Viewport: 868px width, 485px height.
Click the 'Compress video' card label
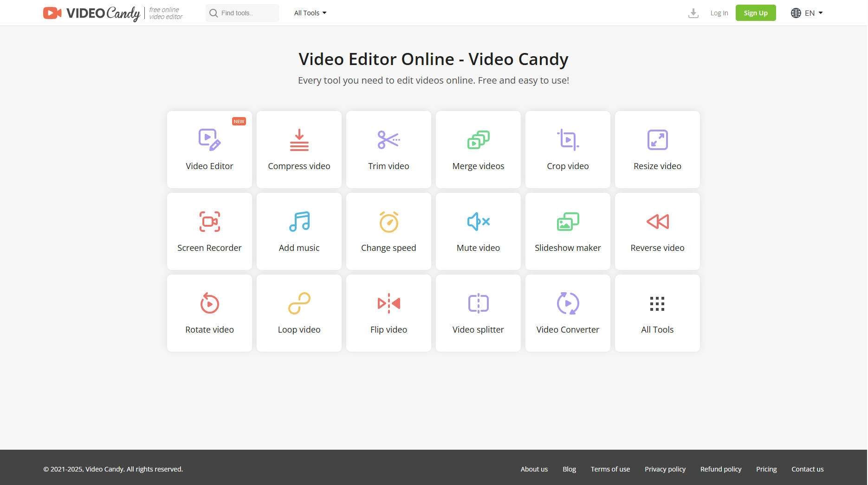[x=299, y=166]
